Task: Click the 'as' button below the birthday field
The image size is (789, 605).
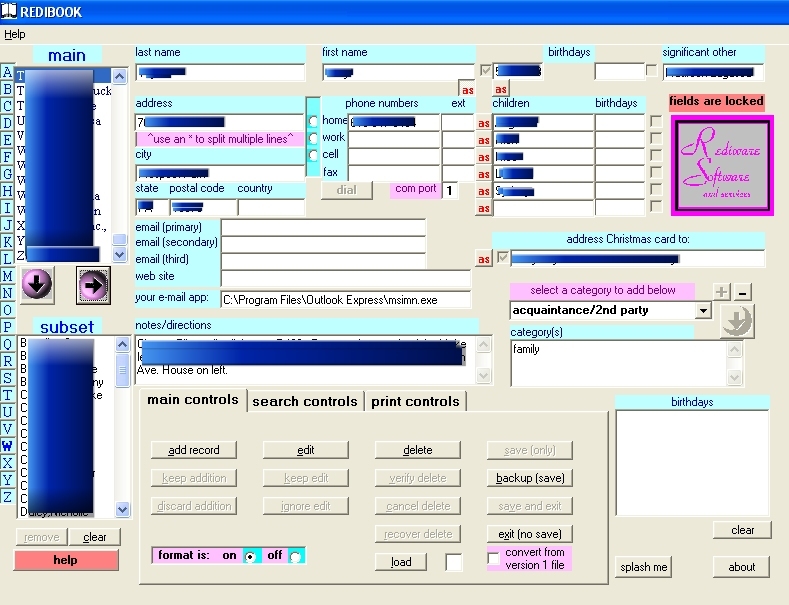Action: (x=500, y=89)
